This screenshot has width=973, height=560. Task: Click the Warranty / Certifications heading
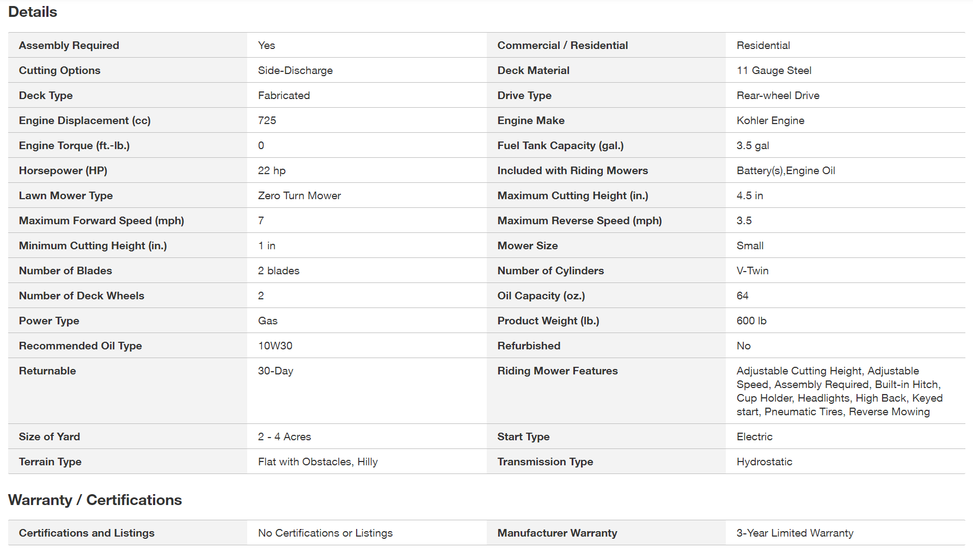click(95, 500)
